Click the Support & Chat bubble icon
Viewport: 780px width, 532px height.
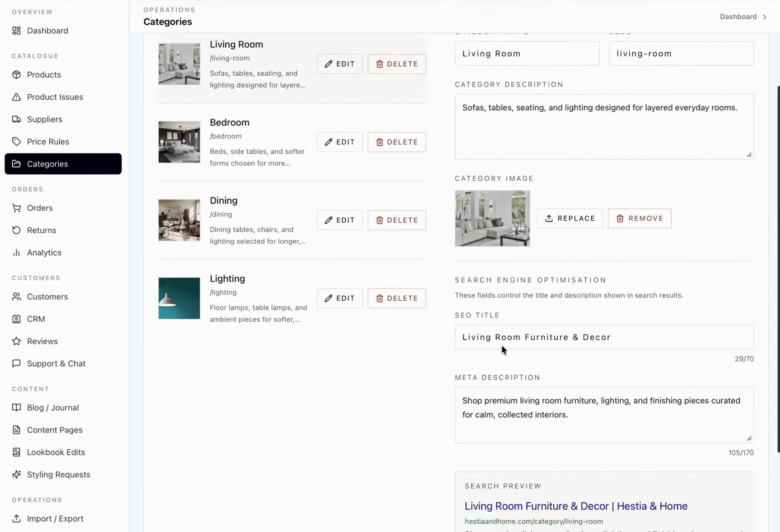tap(16, 363)
